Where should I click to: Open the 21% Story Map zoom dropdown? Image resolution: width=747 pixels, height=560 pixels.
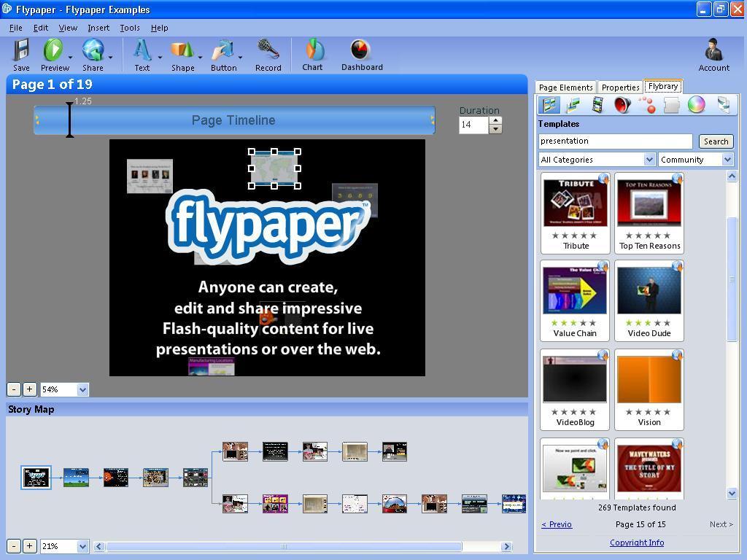pos(83,546)
